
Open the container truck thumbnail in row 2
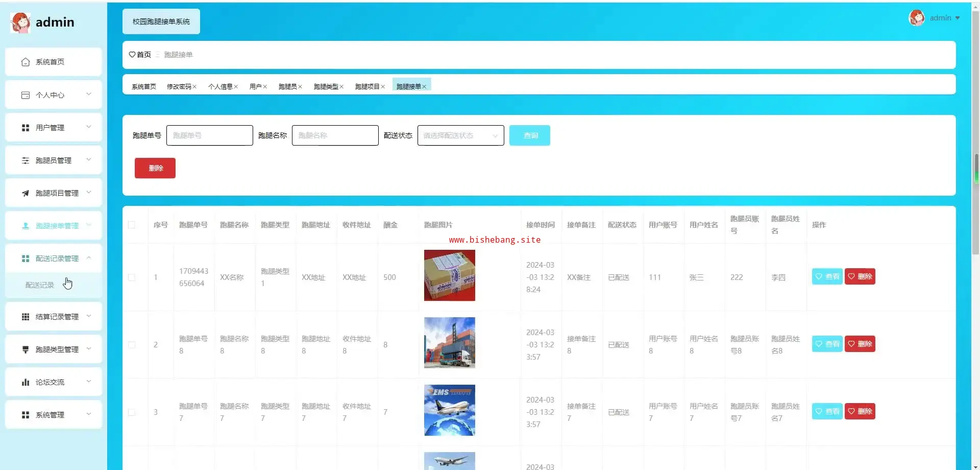[x=450, y=343]
